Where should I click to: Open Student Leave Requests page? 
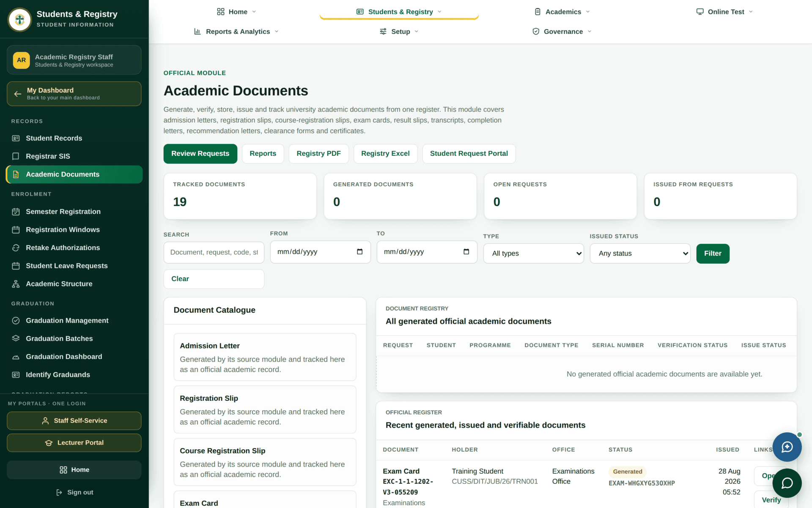[x=74, y=266]
